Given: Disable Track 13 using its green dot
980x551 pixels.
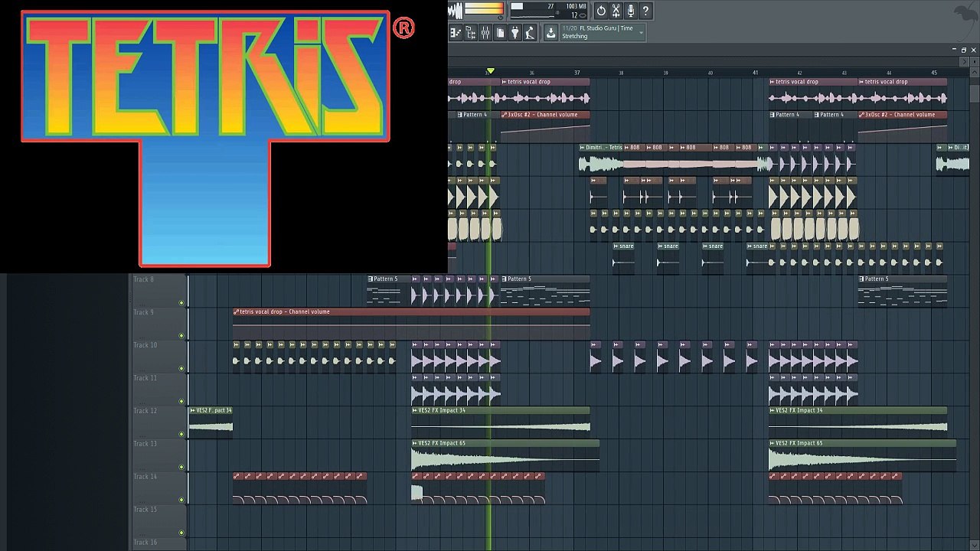Looking at the screenshot, I should point(181,467).
